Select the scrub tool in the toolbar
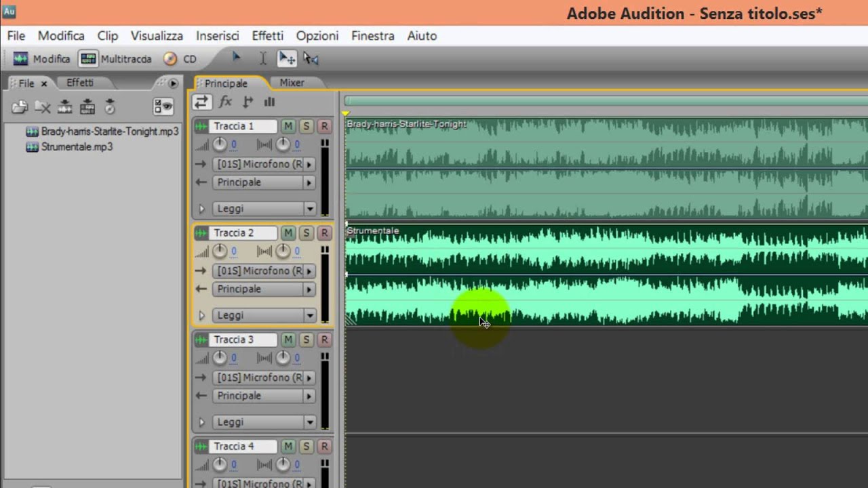Viewport: 868px width, 488px height. pos(311,59)
